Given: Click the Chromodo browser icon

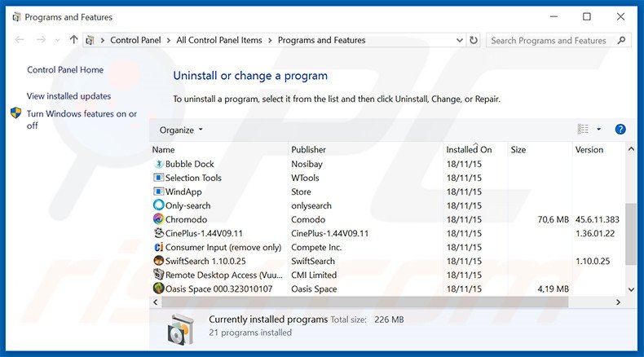Looking at the screenshot, I should [x=158, y=219].
